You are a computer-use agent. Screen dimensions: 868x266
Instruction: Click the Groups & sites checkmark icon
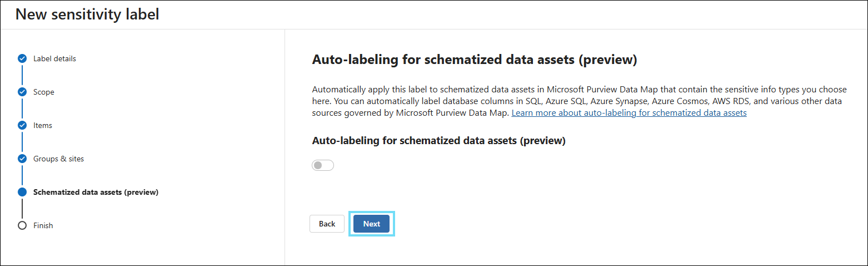coord(22,159)
